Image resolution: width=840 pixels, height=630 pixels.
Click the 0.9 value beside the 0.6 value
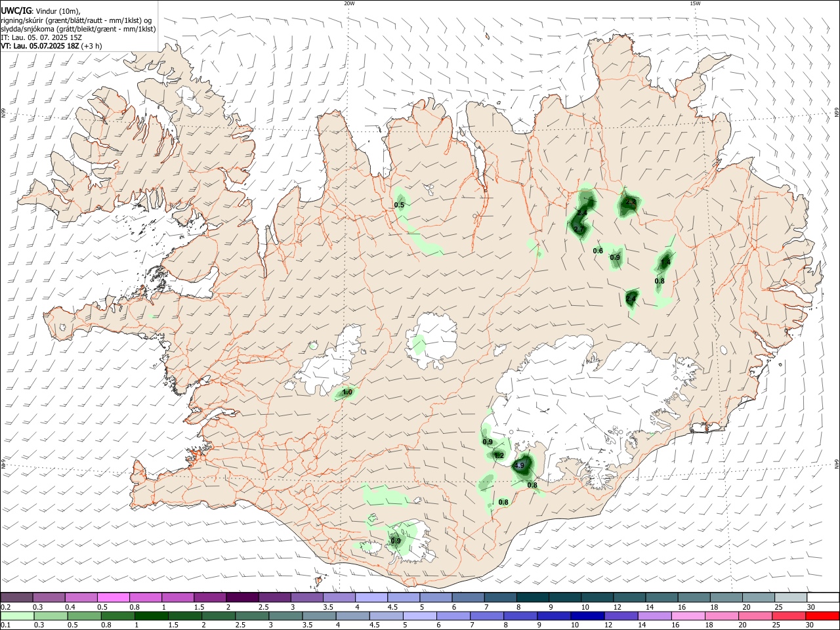click(x=615, y=258)
